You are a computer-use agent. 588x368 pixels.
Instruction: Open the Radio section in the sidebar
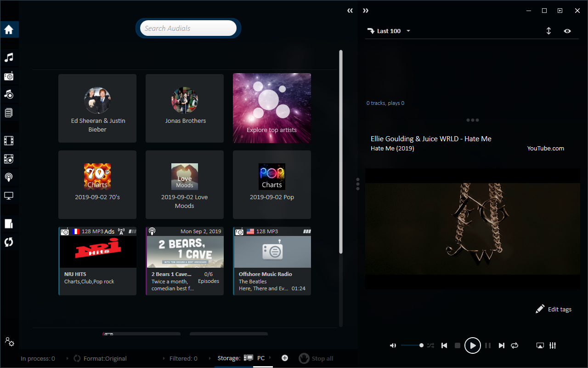pos(9,76)
